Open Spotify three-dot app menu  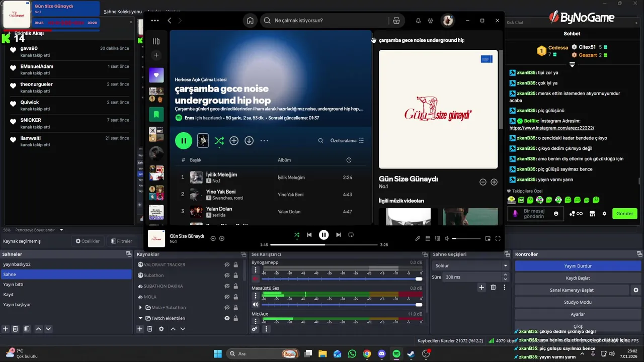point(155,21)
